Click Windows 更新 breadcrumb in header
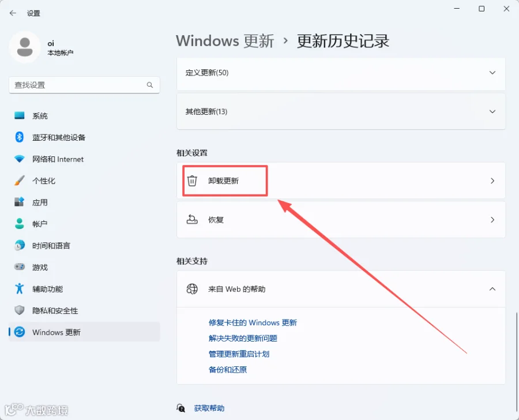519x420 pixels. pos(225,41)
